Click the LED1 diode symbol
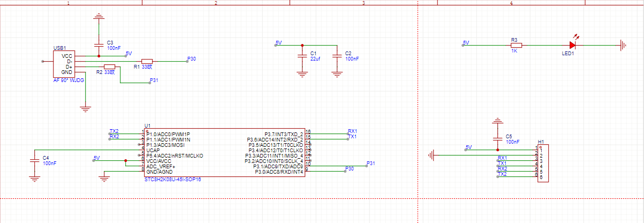The image size is (644, 223). coord(572,46)
